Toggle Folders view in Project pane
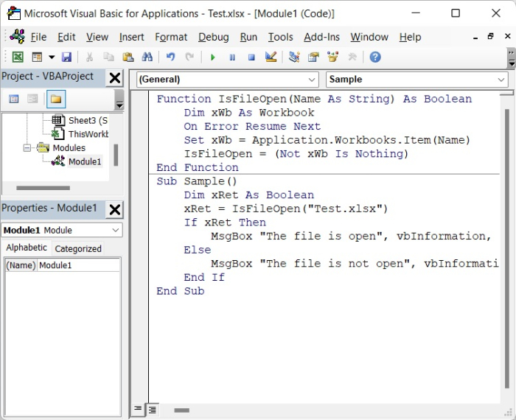 coord(56,99)
